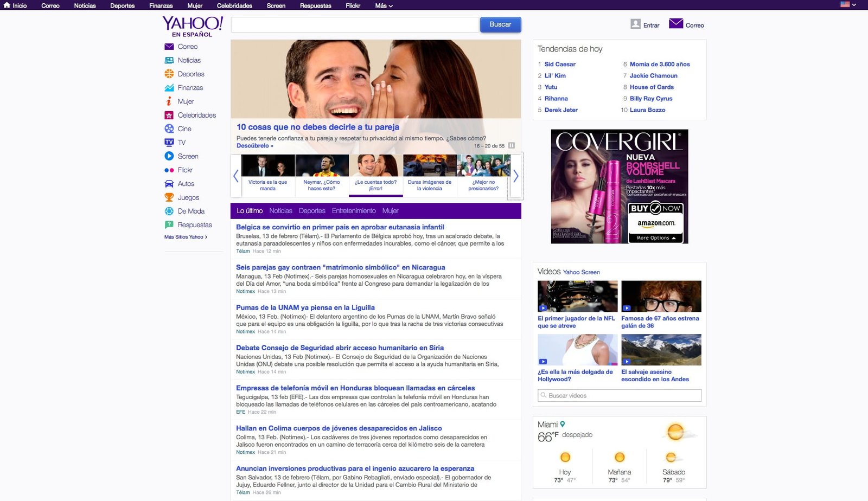Viewport: 868px width, 501px height.
Task: Read Belgica eutanasia infantil article
Action: pyautogui.click(x=340, y=227)
